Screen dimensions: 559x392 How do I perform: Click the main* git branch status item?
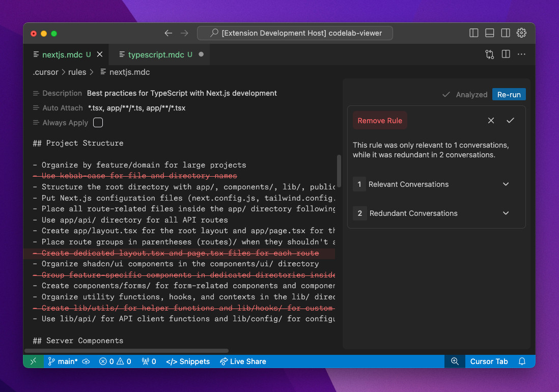pos(63,361)
